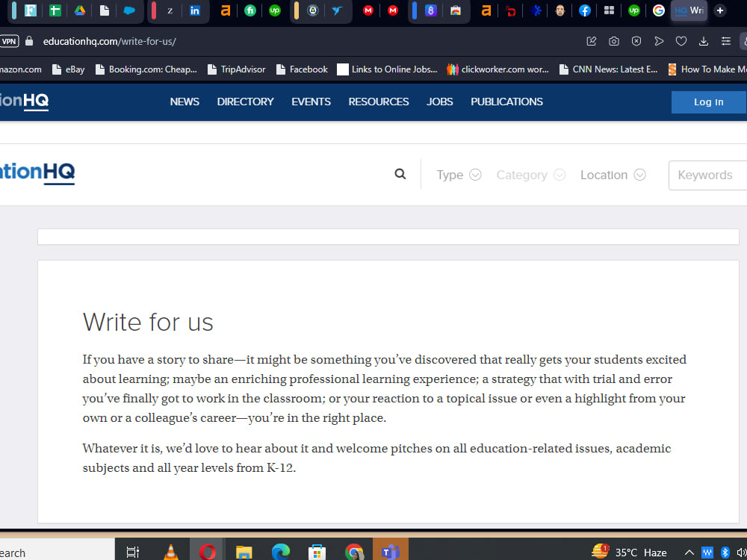
Task: Switch to the Salesforce cloud tab
Action: pos(129,10)
